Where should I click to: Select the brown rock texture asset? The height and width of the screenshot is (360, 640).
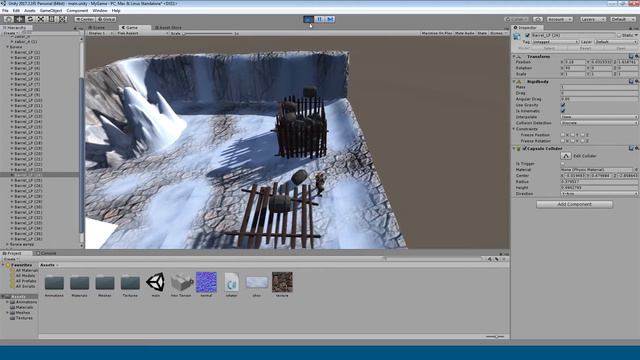click(x=282, y=282)
